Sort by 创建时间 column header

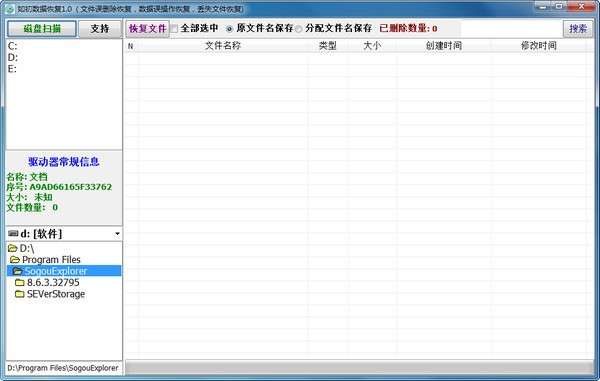[x=443, y=46]
